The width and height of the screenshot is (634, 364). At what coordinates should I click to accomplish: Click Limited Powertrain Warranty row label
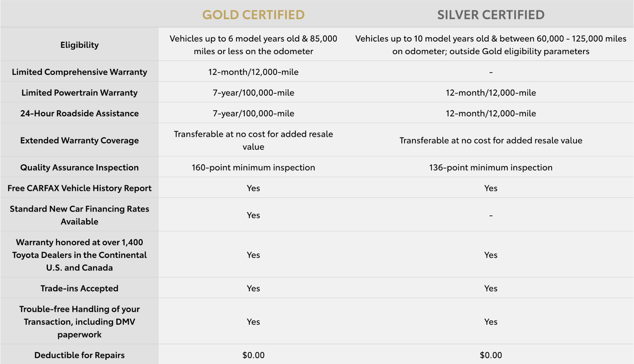79,93
